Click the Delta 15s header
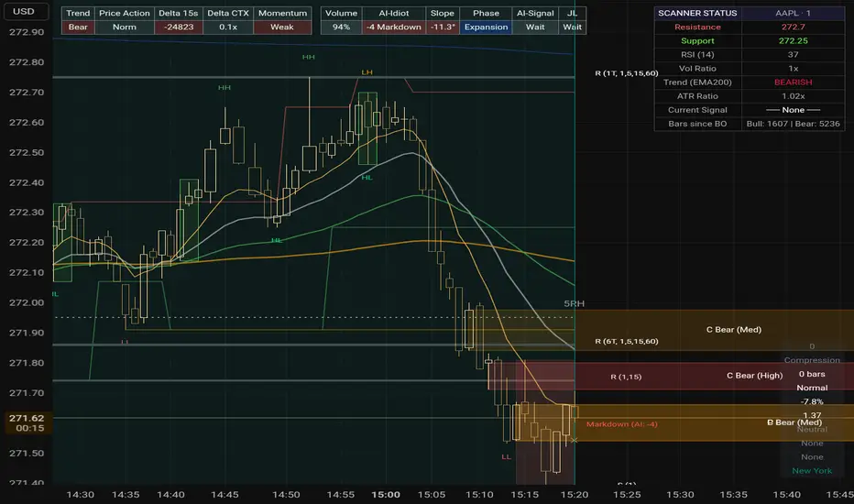854x504 pixels. [178, 13]
